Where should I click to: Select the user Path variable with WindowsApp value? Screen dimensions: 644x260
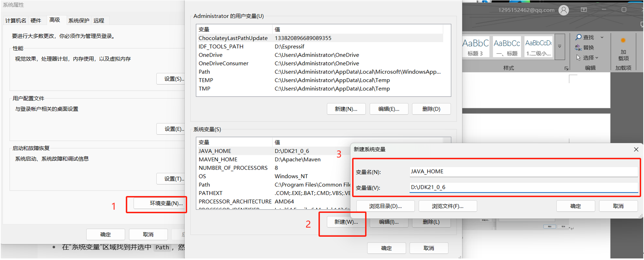point(320,72)
